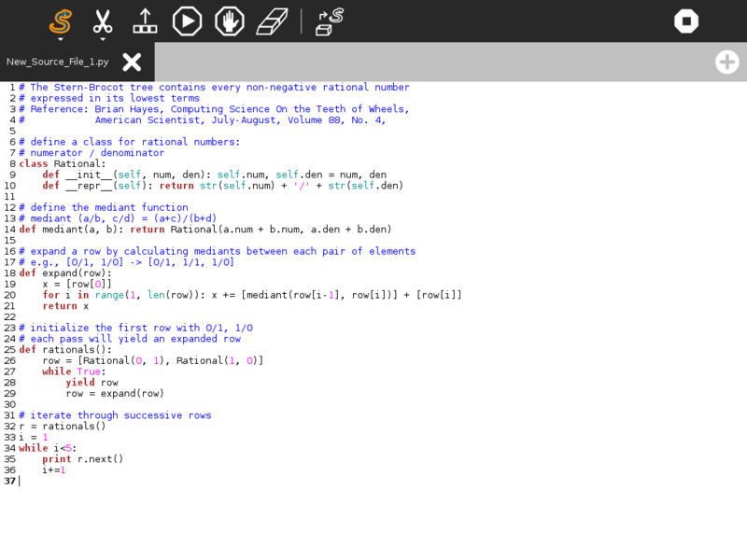Stop execution using the hand icon
747x560 pixels.
coord(230,21)
